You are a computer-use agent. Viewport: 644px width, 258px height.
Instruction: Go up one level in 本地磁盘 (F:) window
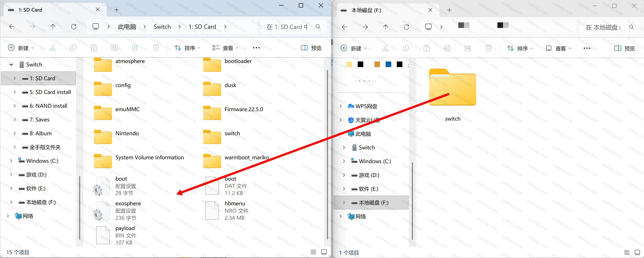[386, 27]
